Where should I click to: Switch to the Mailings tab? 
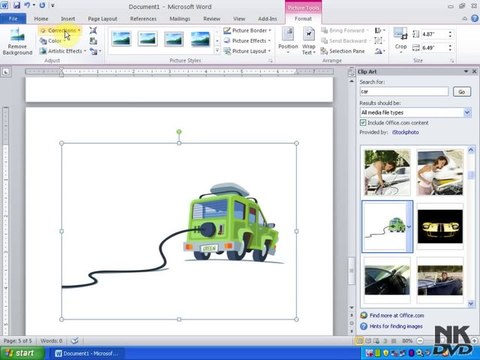180,19
